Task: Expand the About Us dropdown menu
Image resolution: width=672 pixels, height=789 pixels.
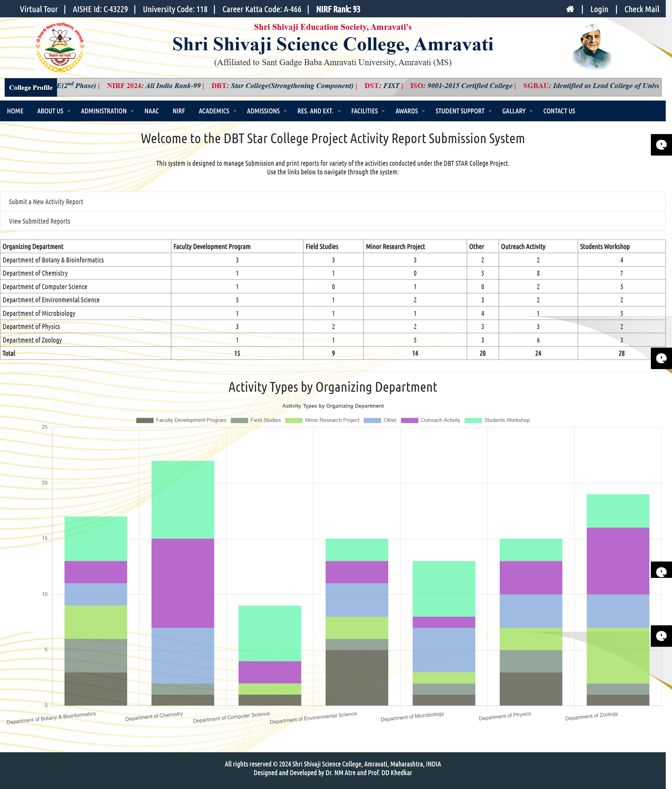Action: 53,111
